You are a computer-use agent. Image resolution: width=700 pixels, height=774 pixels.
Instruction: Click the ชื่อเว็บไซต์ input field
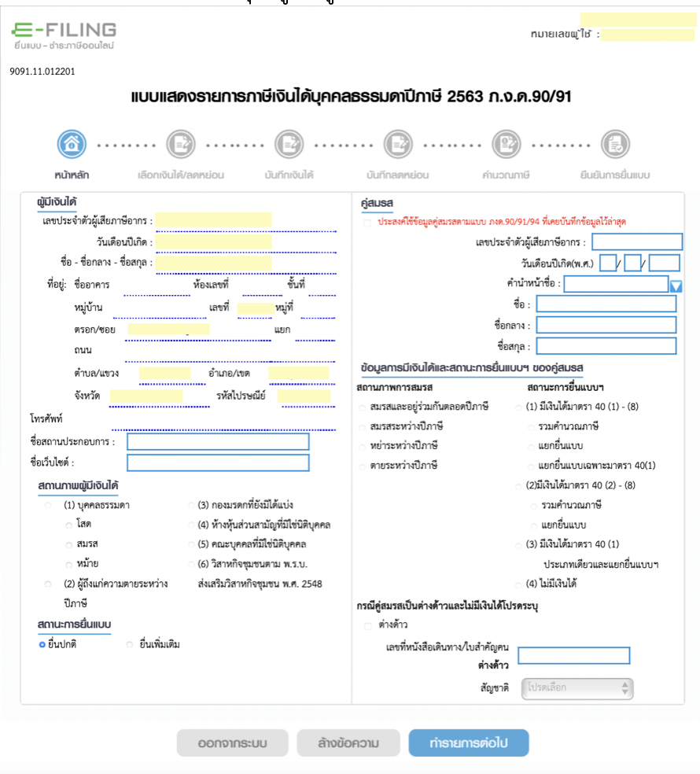pos(218,463)
